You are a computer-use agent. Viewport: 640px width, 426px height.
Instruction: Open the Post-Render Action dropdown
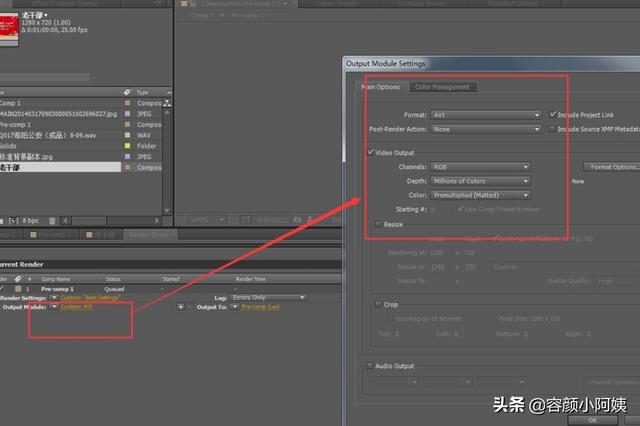point(485,129)
